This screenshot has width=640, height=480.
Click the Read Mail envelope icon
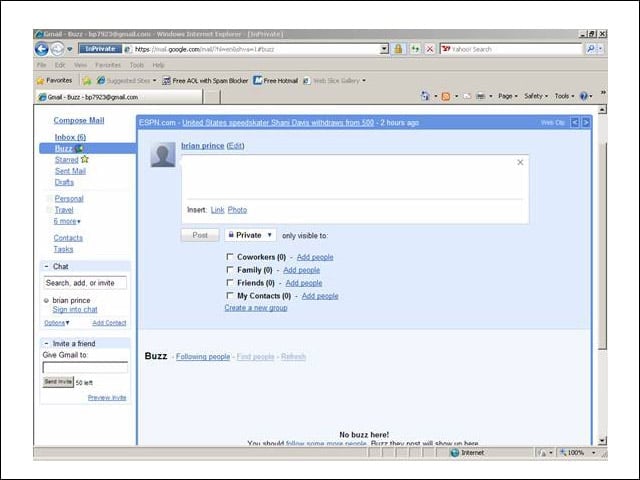coord(467,96)
